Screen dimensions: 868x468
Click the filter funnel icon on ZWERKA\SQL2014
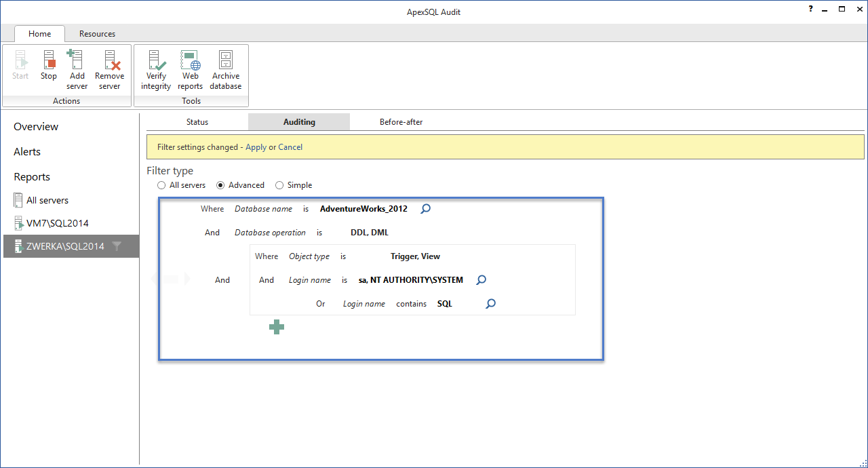[117, 246]
